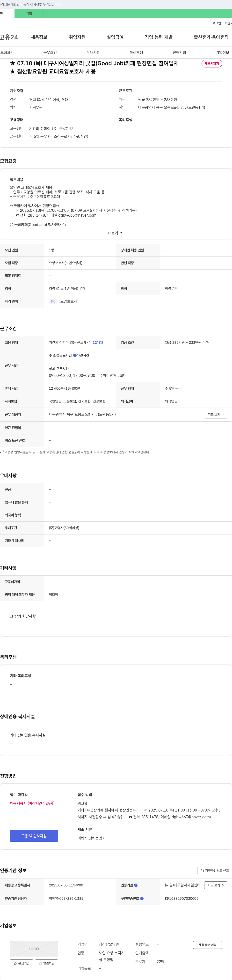Click '경력 (최소 1년 이상) 우대' in 경력 table row
Viewport: 232px width, 980px height.
tap(67, 289)
